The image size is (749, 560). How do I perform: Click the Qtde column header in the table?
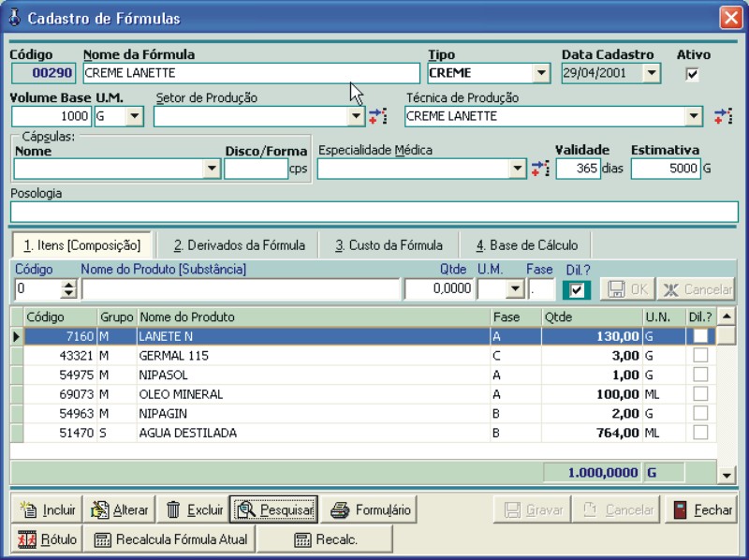tap(593, 317)
